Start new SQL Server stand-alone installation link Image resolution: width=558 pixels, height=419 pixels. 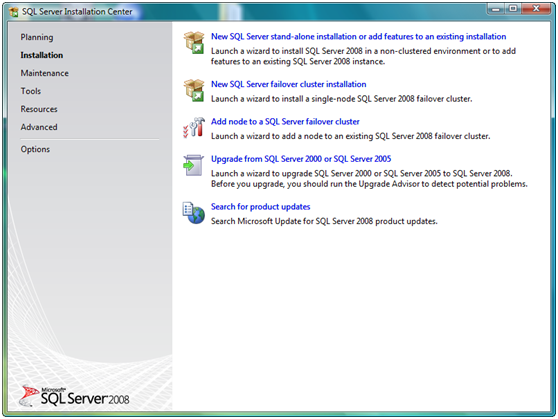tap(358, 37)
